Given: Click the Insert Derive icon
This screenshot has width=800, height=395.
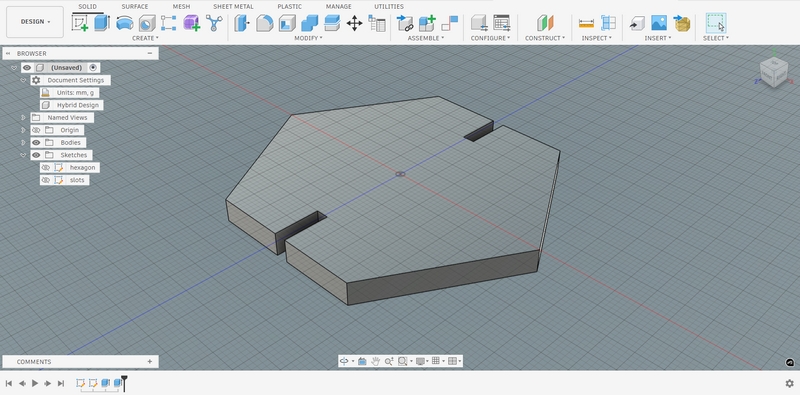Looking at the screenshot, I should 636,23.
